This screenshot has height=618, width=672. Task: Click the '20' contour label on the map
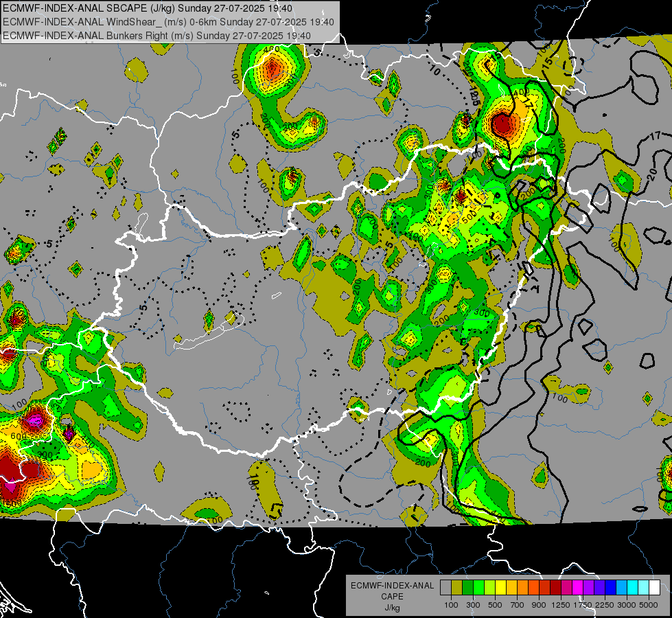click(x=652, y=174)
